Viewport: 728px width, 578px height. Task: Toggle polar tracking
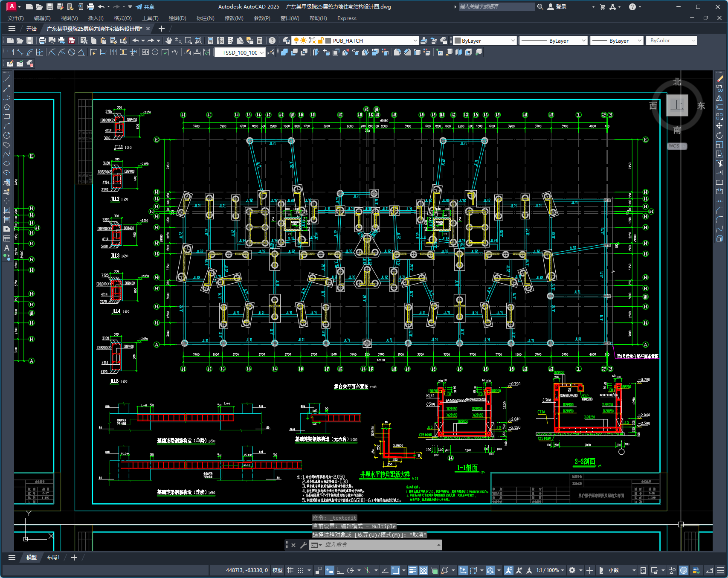pyautogui.click(x=351, y=570)
